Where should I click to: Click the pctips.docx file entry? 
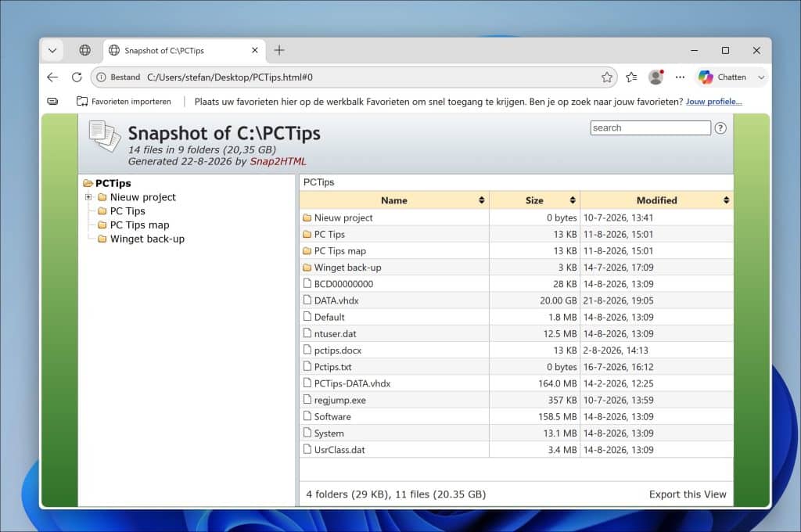click(338, 350)
